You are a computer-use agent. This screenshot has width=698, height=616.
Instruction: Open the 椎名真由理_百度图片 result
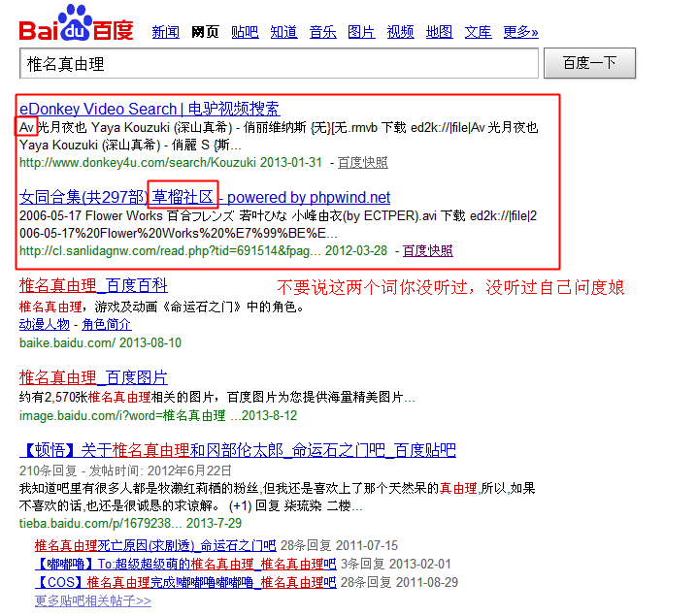tap(93, 377)
